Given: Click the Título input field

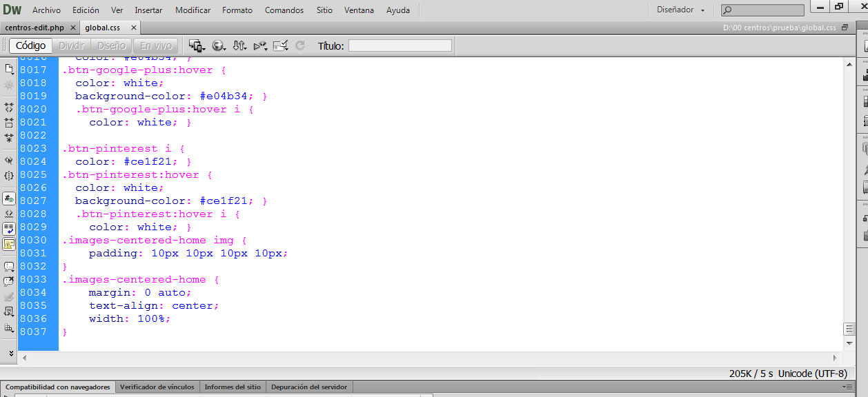Looking at the screenshot, I should 400,45.
